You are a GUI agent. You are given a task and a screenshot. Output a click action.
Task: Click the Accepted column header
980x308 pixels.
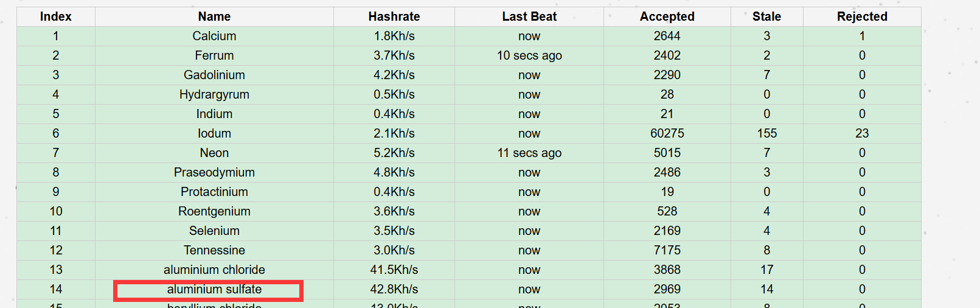coord(667,16)
